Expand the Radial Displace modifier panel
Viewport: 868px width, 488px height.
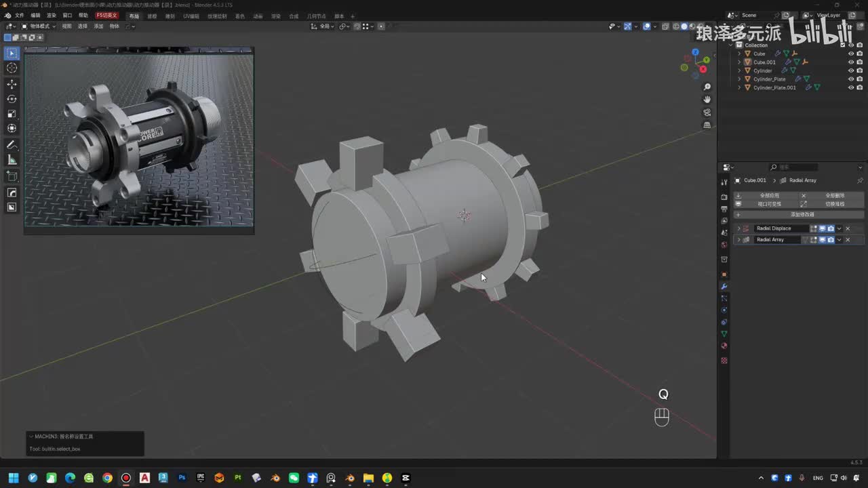[738, 228]
